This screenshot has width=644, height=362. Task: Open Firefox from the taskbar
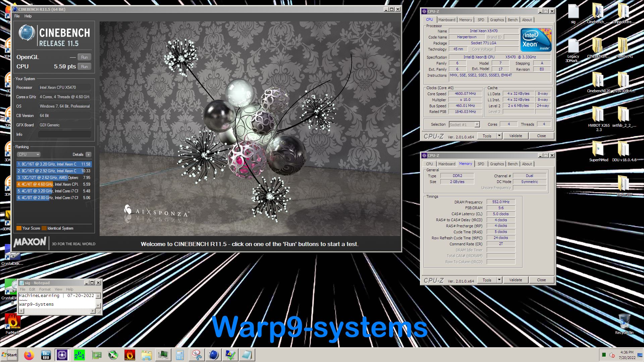(x=29, y=355)
